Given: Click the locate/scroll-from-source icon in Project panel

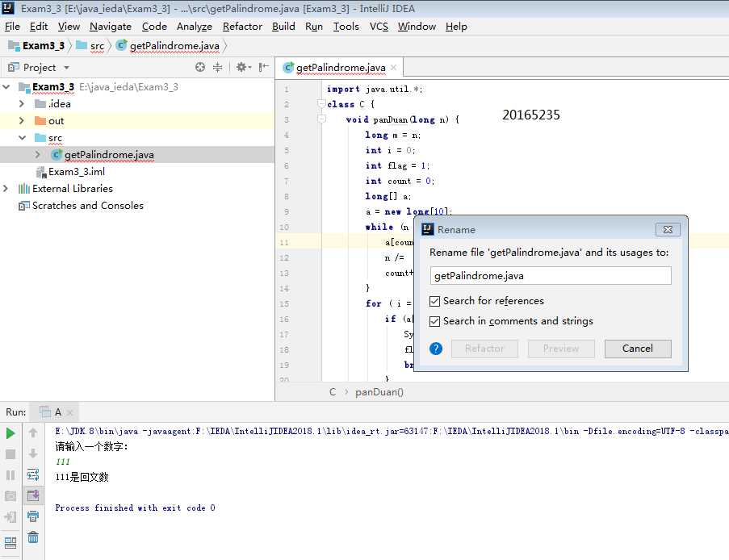Looking at the screenshot, I should click(200, 68).
